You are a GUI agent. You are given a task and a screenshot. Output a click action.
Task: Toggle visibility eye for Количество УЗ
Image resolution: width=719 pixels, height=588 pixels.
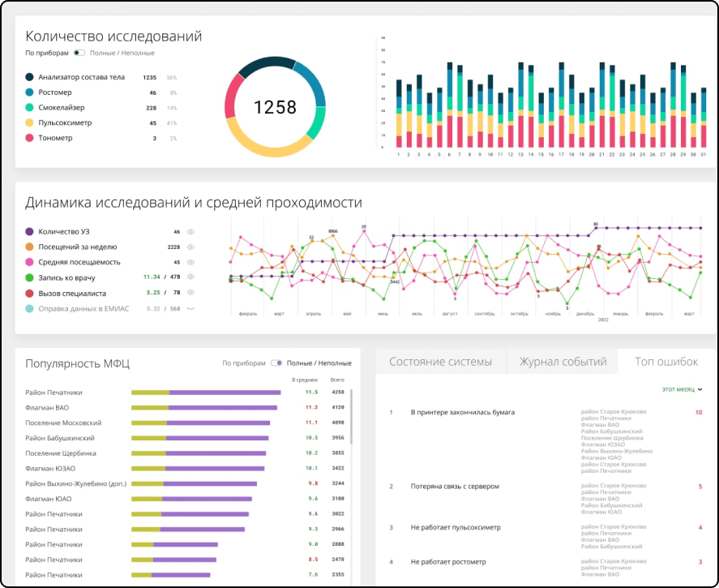190,232
